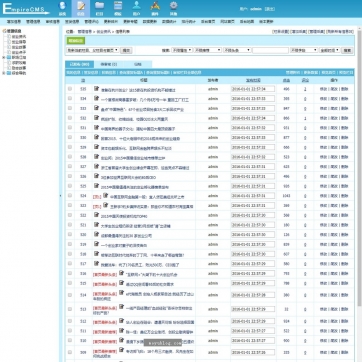
Task: Click the vertical scrollbar on the right
Action: 359,167
